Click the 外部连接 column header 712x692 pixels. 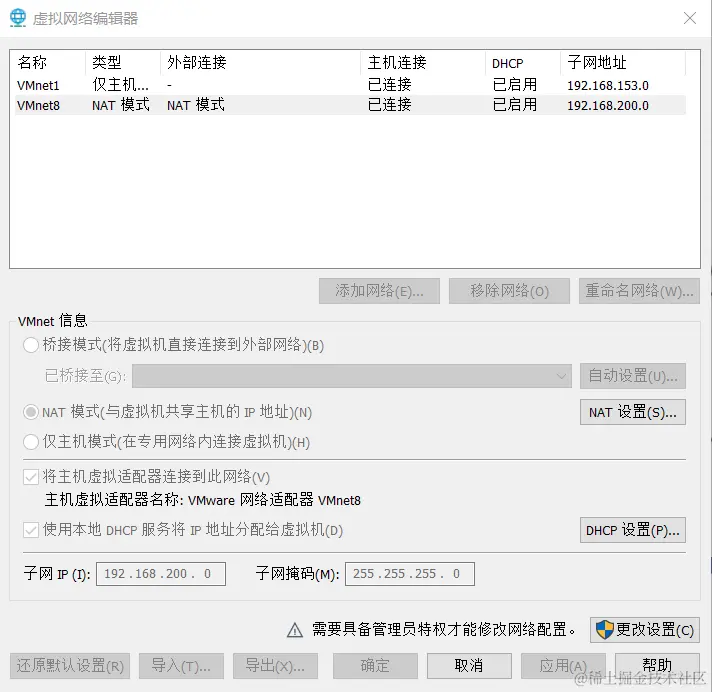click(x=261, y=63)
